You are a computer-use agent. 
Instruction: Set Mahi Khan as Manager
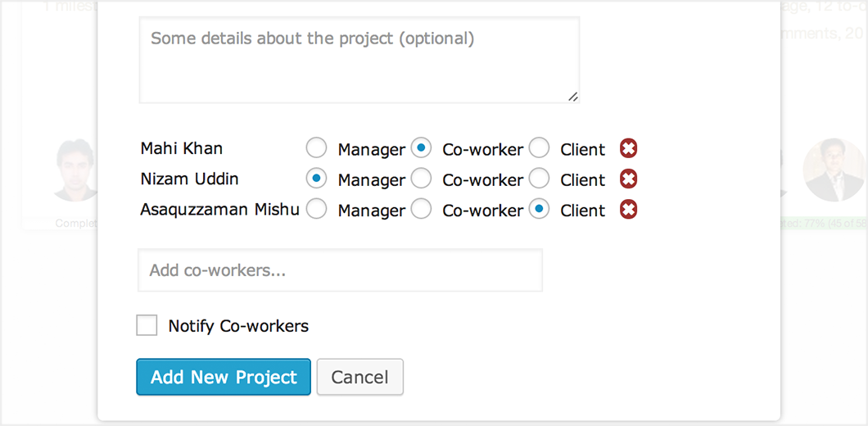[x=317, y=148]
